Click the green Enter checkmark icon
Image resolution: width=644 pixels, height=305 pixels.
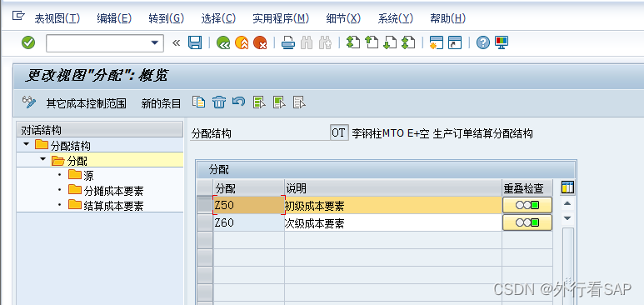pyautogui.click(x=28, y=42)
